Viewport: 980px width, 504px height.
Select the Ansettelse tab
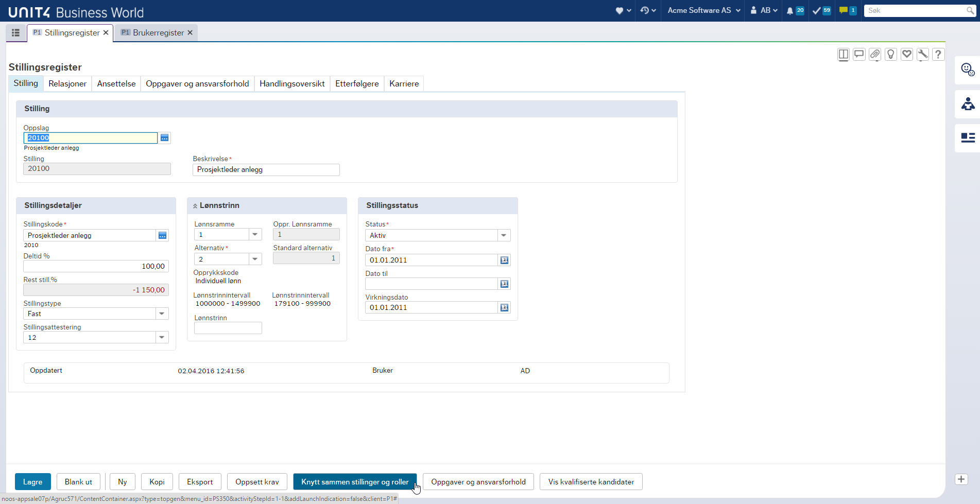pyautogui.click(x=116, y=83)
